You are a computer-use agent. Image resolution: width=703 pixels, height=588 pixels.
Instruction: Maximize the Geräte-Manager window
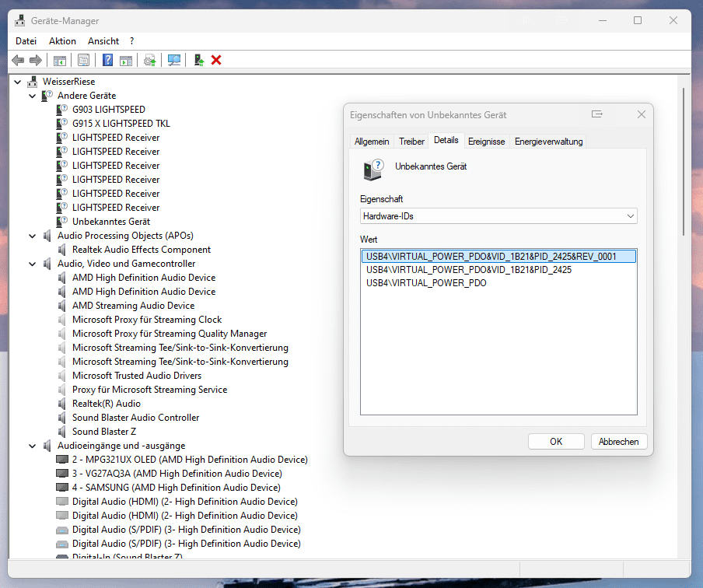click(x=638, y=20)
